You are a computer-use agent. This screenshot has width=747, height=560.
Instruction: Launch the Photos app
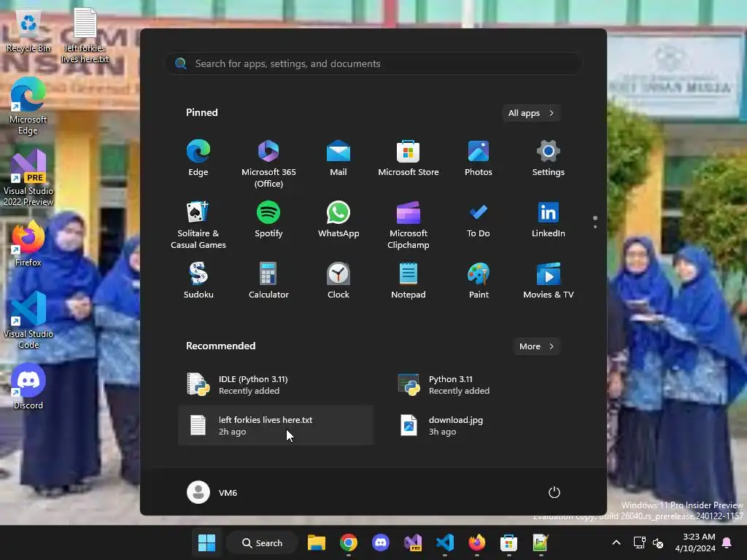(x=479, y=158)
